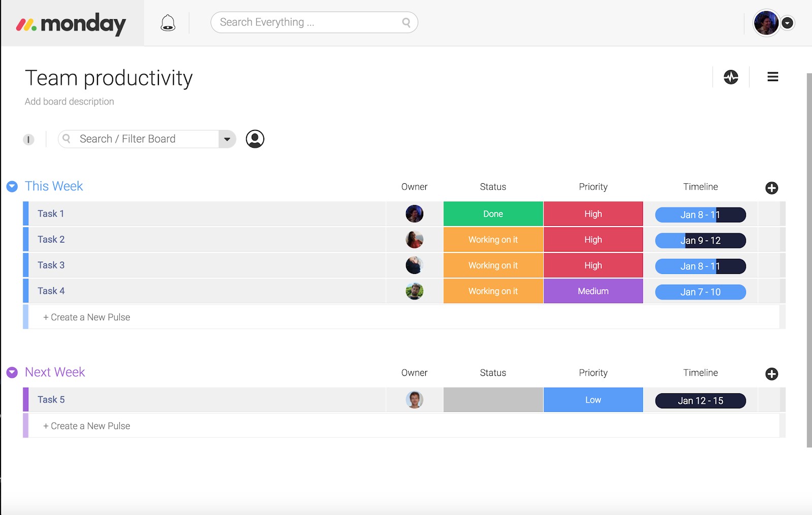Open the board activity pulse icon
Screen dimensions: 812x515
(731, 77)
